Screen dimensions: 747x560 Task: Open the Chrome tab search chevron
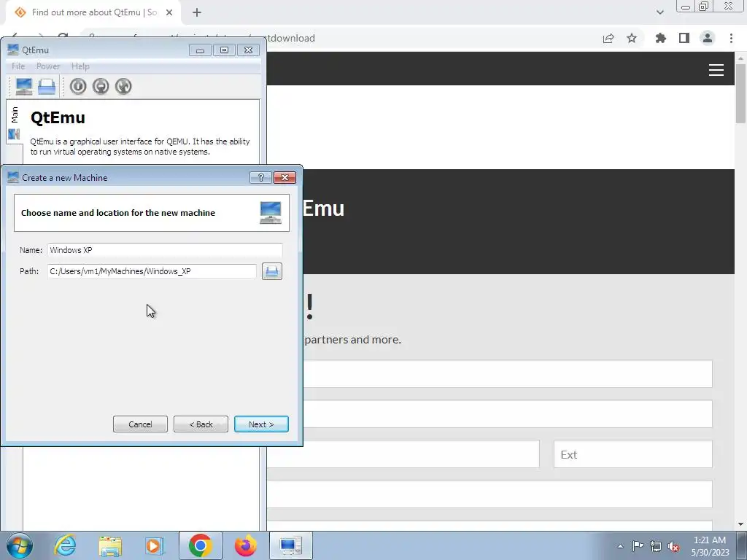[659, 12]
